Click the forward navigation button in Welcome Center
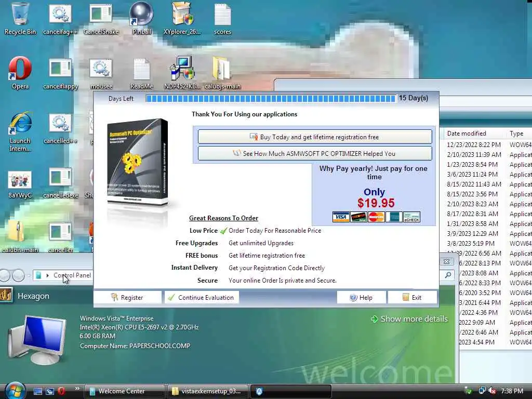This screenshot has height=399, width=532. click(19, 275)
